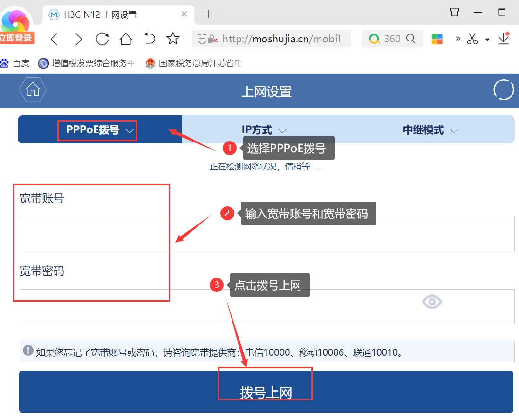The width and height of the screenshot is (519, 420).
Task: Click the 360 search box
Action: point(392,39)
